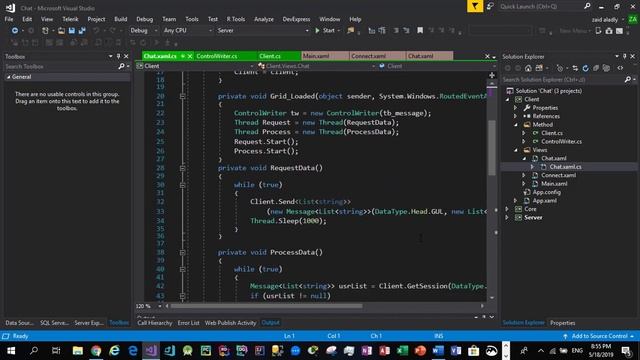640x360 pixels.
Task: Open Excel from the taskbar
Action: pyautogui.click(x=402, y=351)
